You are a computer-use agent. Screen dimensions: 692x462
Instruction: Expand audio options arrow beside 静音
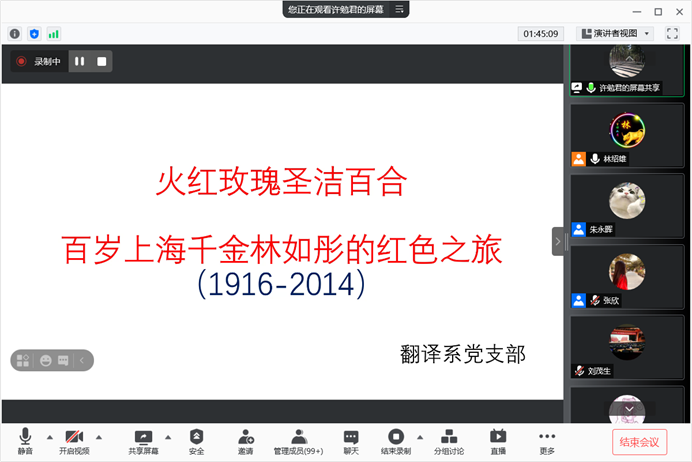pos(46,437)
